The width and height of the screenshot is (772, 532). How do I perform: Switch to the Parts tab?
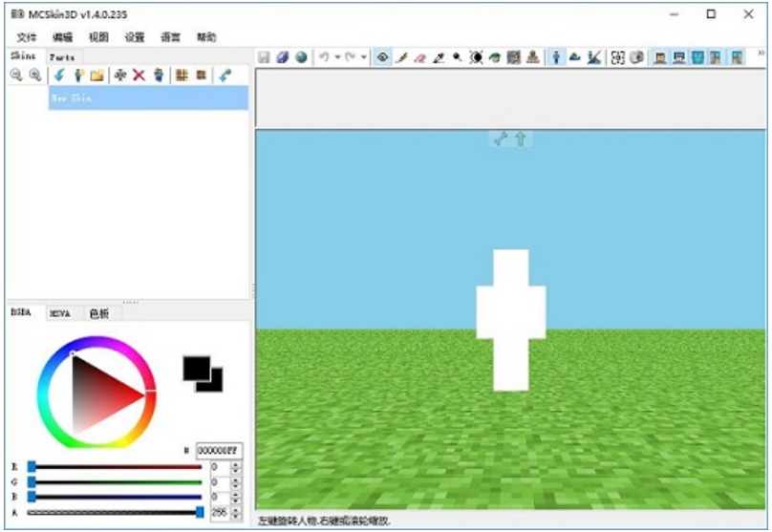pyautogui.click(x=62, y=56)
